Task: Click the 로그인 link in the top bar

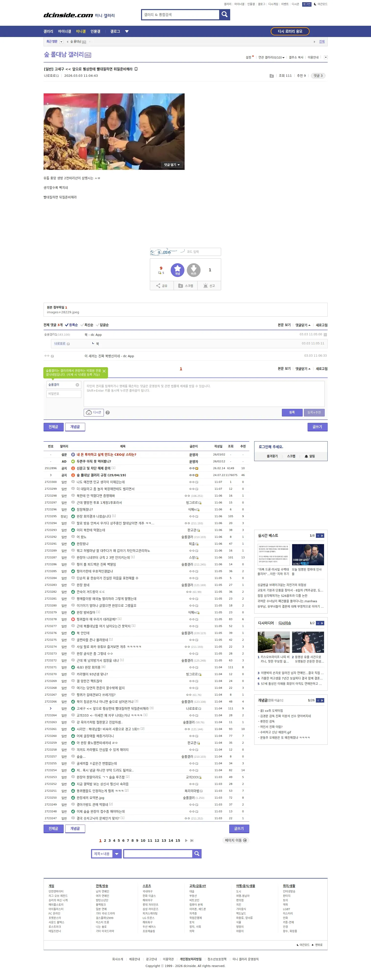Action: coord(307,4)
